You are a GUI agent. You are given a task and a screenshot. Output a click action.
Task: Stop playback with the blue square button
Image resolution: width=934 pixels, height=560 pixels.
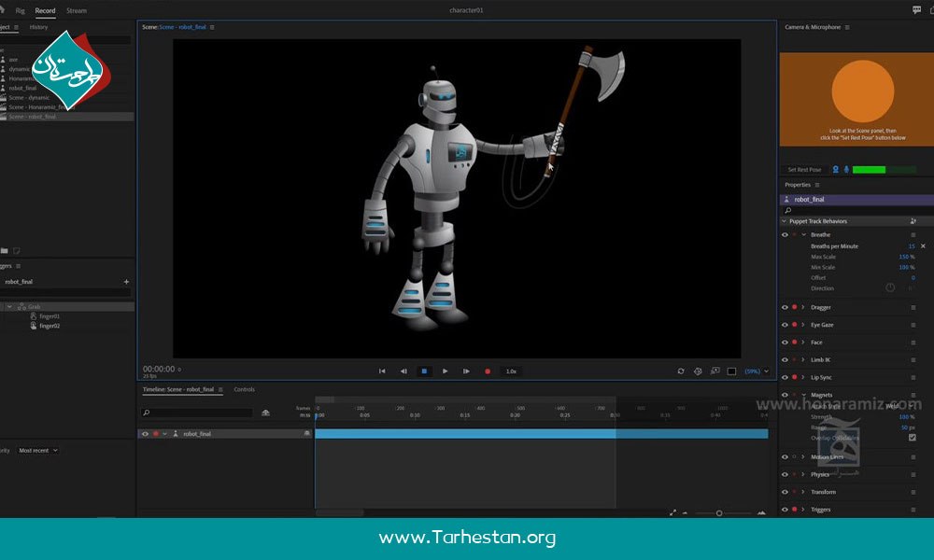[x=424, y=371]
